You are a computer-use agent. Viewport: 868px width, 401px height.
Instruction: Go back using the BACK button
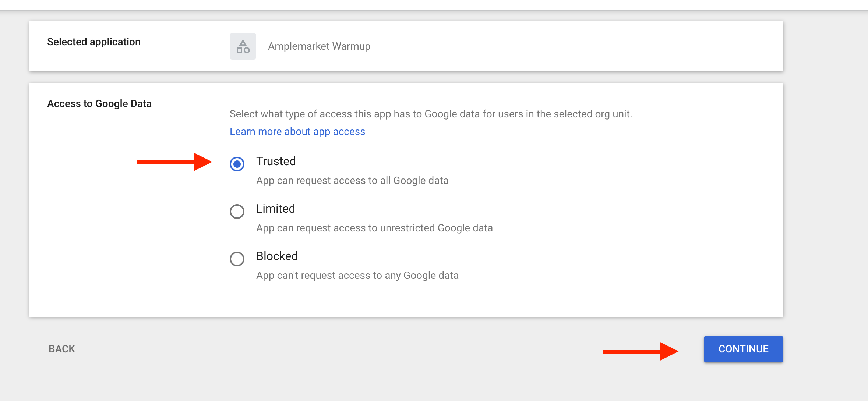pos(62,349)
